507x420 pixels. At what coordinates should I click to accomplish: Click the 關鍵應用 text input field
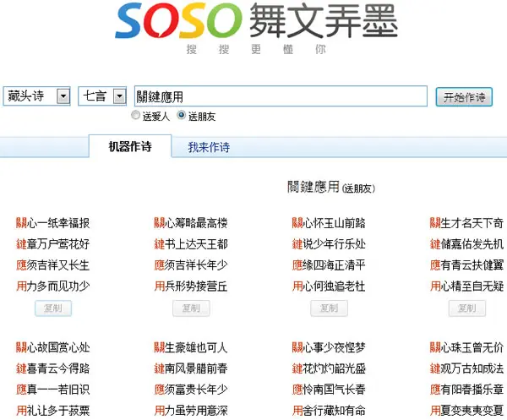click(x=281, y=96)
